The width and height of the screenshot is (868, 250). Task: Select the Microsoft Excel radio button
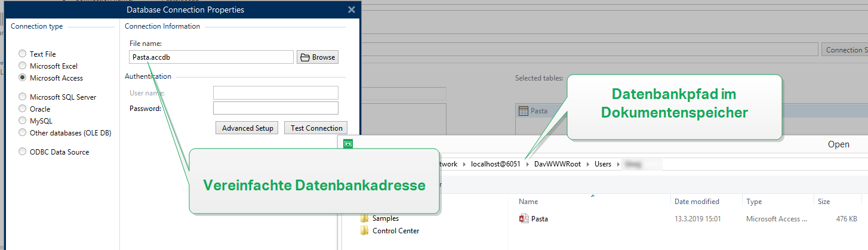(23, 66)
